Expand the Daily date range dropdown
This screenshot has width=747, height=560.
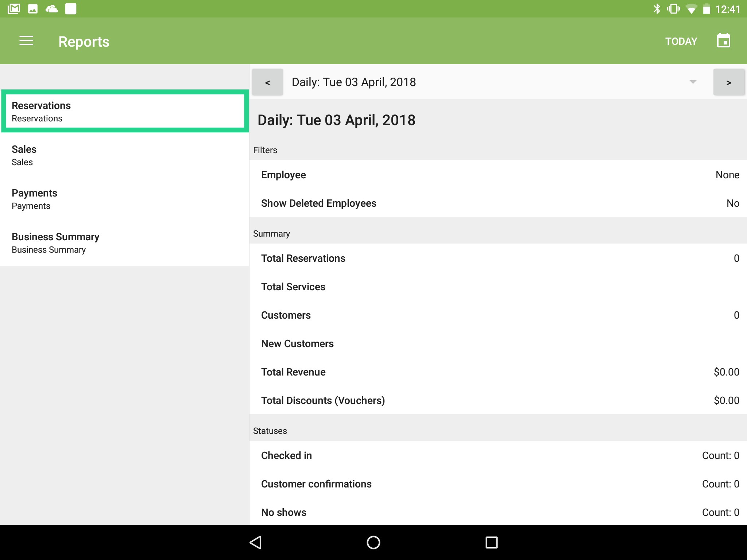click(691, 82)
